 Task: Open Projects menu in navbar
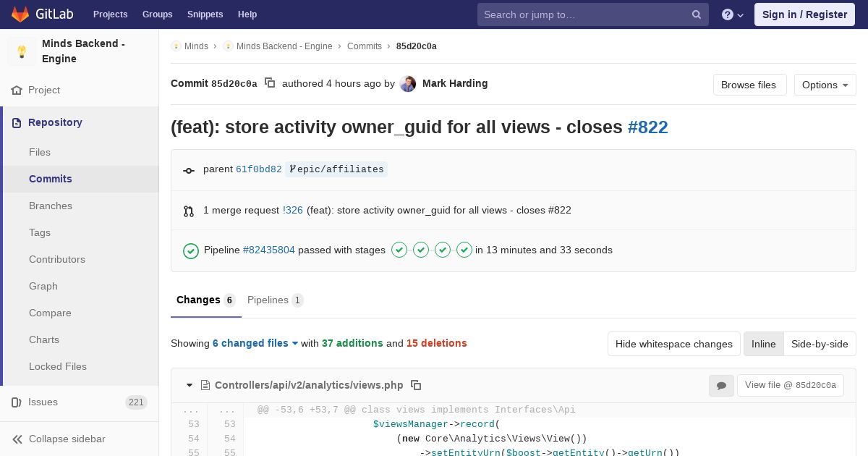pyautogui.click(x=110, y=14)
